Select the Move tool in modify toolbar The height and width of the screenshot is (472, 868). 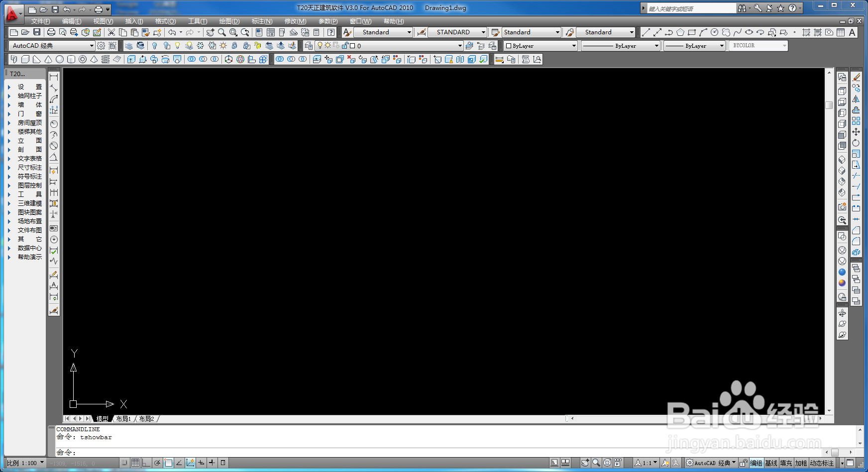856,132
